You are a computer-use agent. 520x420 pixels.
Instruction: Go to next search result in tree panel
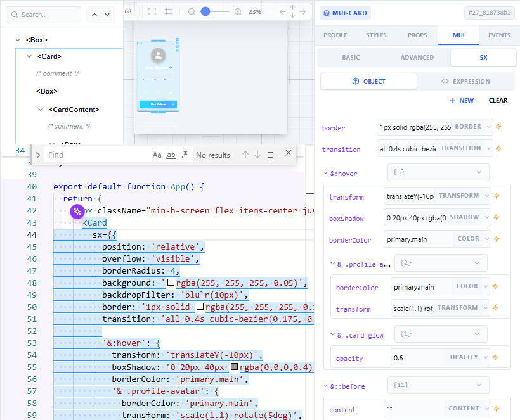tap(107, 15)
